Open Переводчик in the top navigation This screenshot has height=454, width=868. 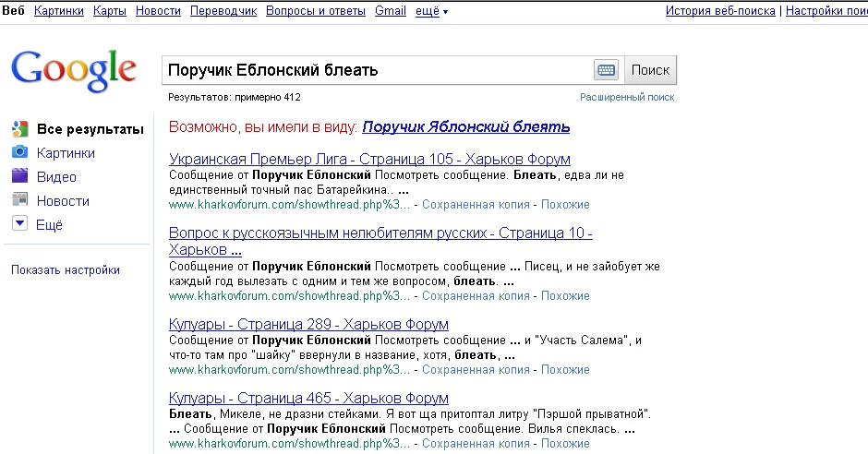[223, 10]
